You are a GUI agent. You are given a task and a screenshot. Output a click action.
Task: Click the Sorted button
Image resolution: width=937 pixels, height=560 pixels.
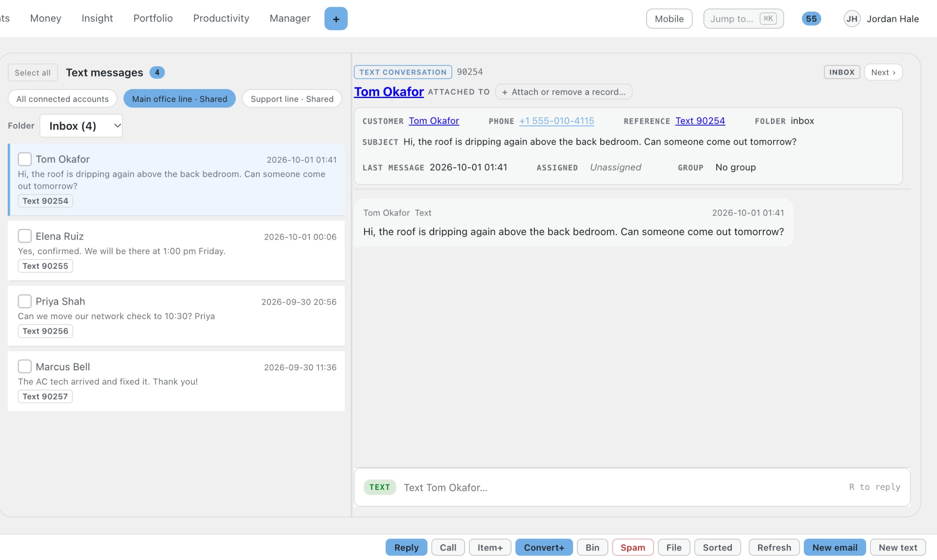[717, 547]
